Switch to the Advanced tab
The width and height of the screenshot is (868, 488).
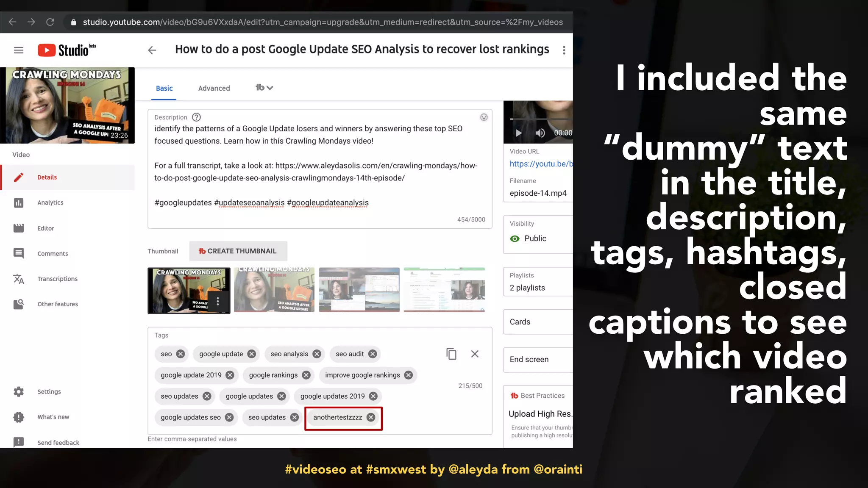(214, 88)
